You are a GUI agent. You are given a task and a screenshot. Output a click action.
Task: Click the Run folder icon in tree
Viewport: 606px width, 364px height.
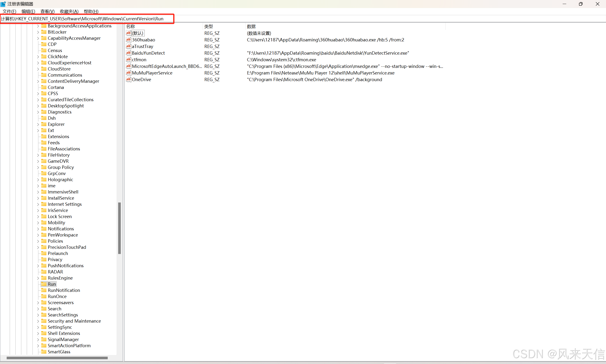click(x=44, y=284)
